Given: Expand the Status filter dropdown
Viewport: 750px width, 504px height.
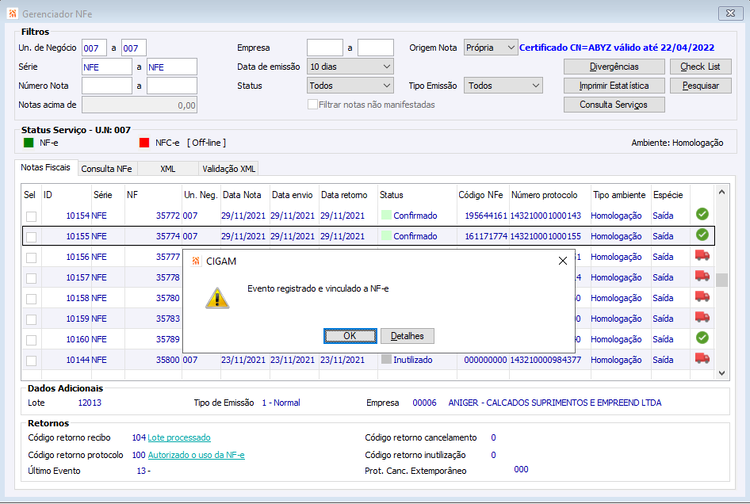Looking at the screenshot, I should (x=350, y=86).
